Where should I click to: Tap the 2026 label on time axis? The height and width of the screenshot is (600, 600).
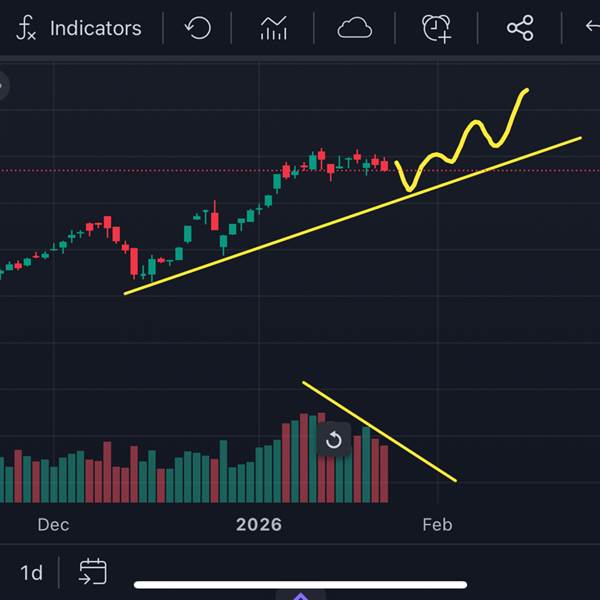pos(258,524)
